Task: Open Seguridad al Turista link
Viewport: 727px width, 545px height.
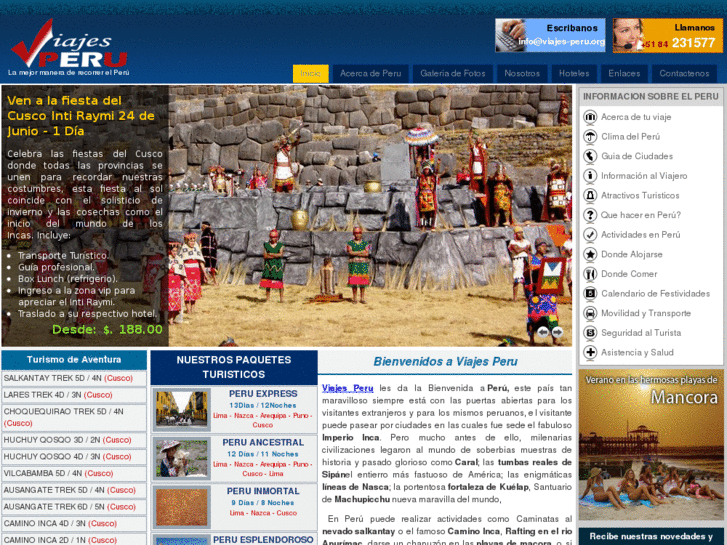Action: point(641,333)
